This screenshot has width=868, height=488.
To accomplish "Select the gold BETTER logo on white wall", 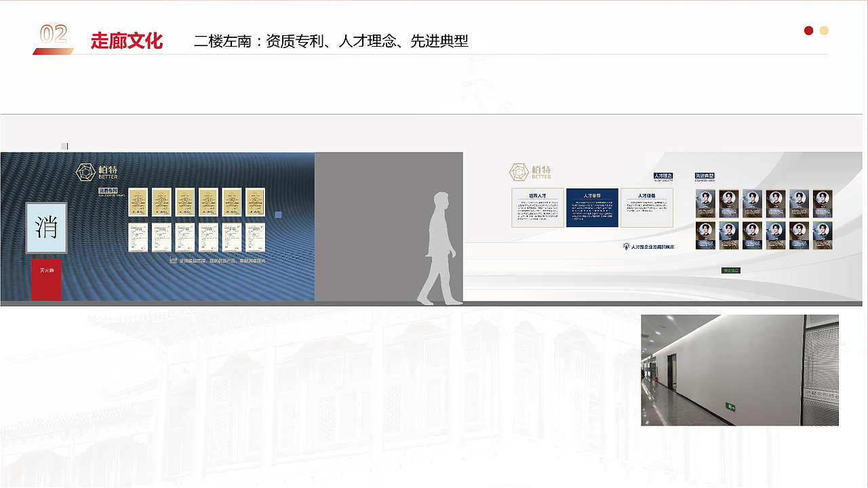I will coord(520,171).
